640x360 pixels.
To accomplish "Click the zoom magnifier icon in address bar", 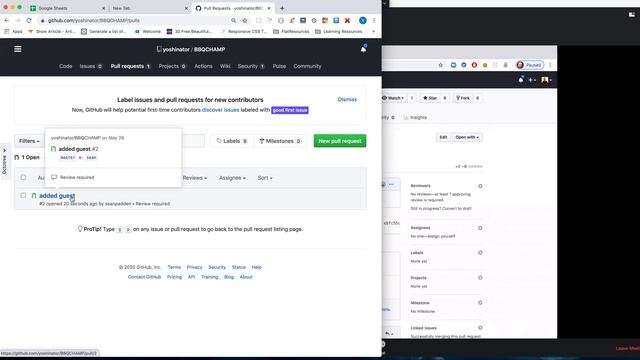I will click(x=233, y=20).
